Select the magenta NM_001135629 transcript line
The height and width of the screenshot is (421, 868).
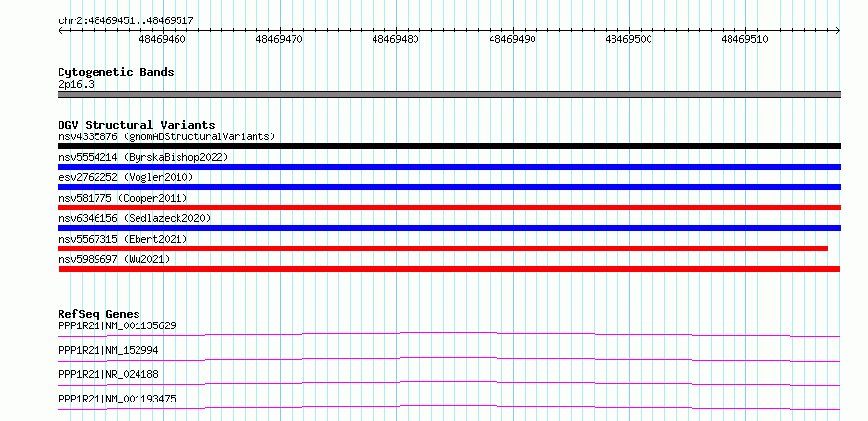coord(449,334)
